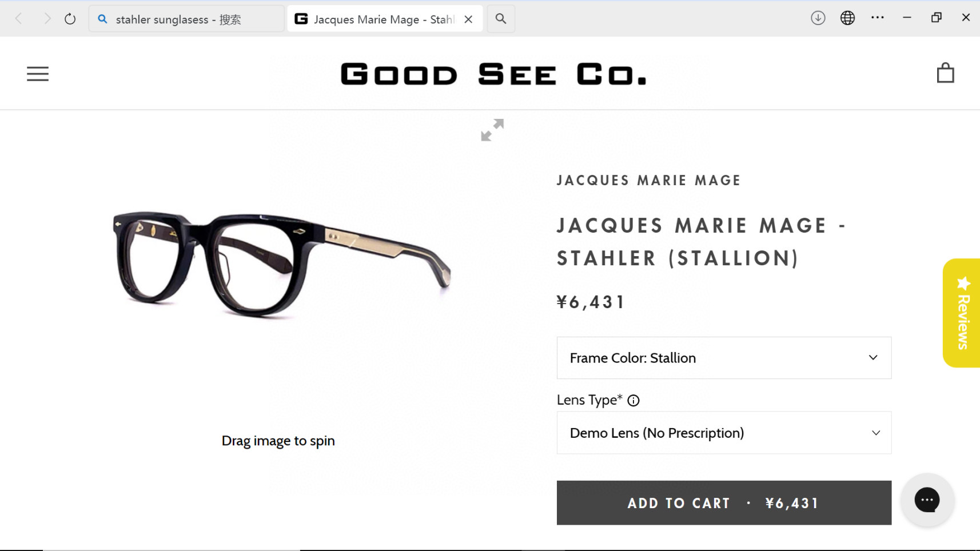The height and width of the screenshot is (551, 980).
Task: Select the Jacques Marie Mage tab
Action: [x=377, y=19]
